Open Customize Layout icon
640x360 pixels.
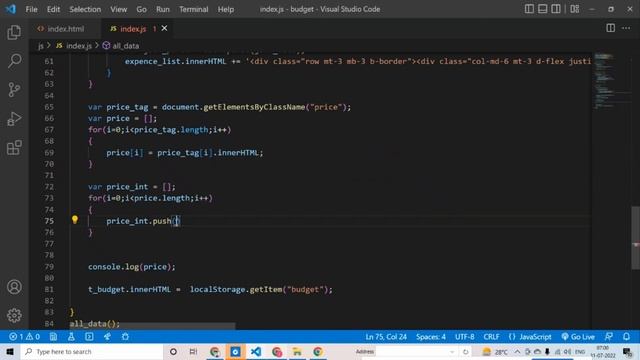click(x=575, y=9)
